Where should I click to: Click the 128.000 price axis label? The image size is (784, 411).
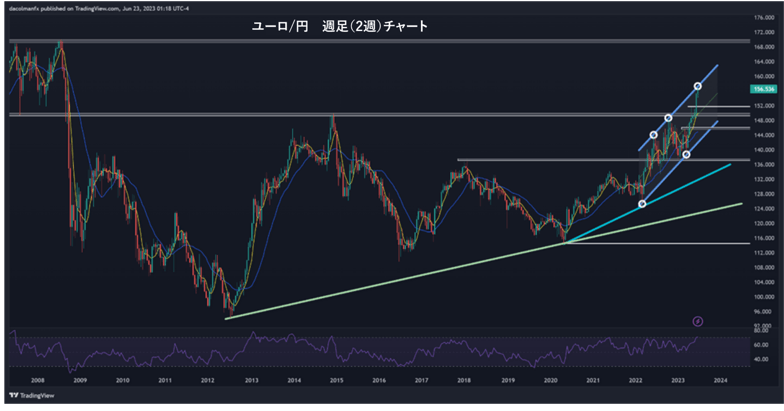click(x=764, y=194)
